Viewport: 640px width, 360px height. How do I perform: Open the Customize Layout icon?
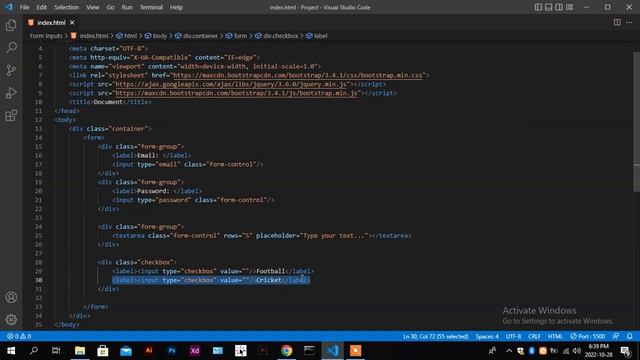point(569,7)
